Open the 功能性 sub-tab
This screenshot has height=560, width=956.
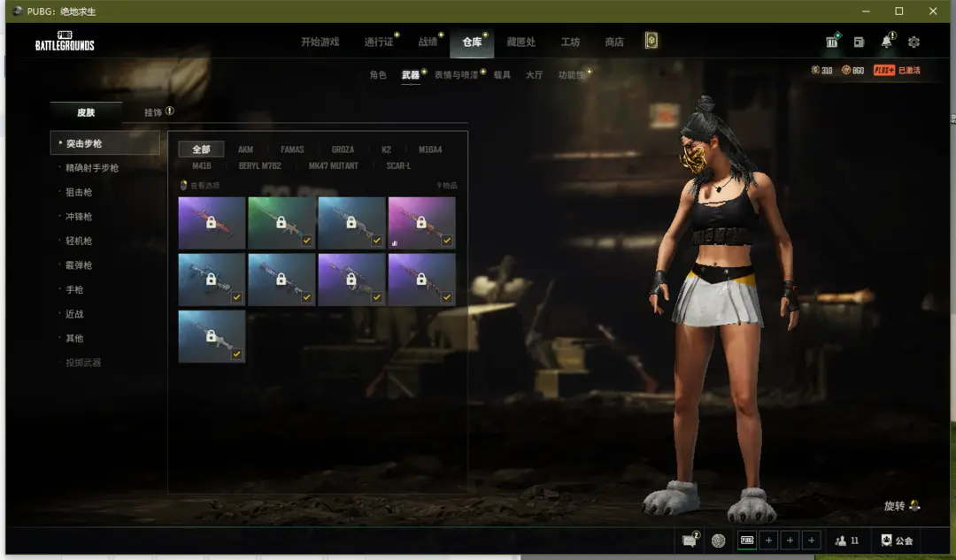point(571,74)
